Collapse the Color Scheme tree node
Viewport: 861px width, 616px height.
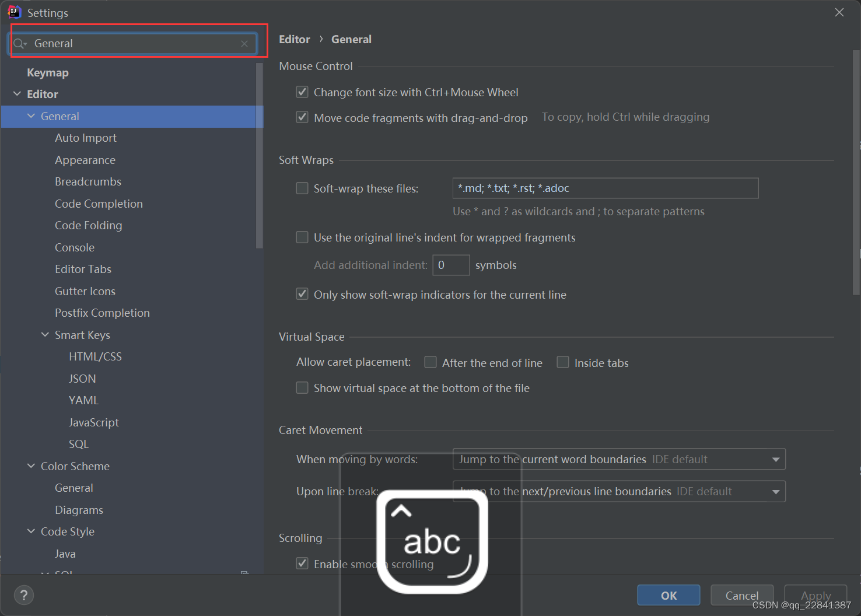pos(31,466)
